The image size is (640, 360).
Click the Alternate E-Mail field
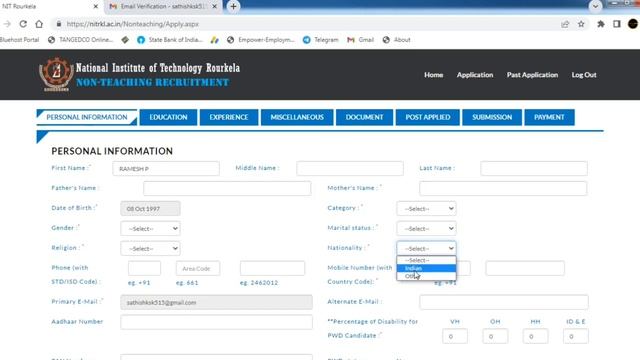504,302
